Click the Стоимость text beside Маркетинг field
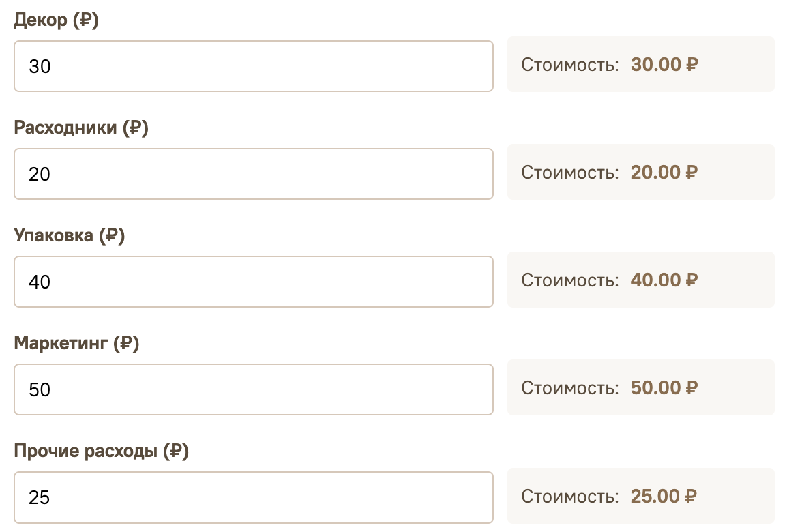Image resolution: width=787 pixels, height=532 pixels. [x=570, y=388]
